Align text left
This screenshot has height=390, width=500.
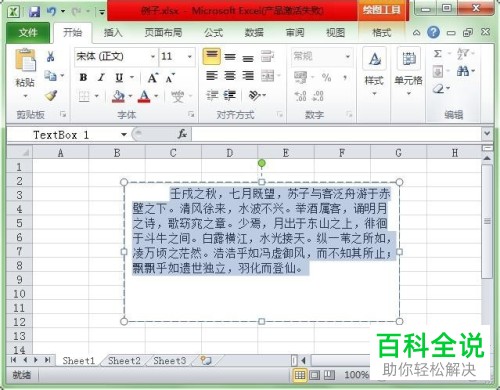(212, 76)
